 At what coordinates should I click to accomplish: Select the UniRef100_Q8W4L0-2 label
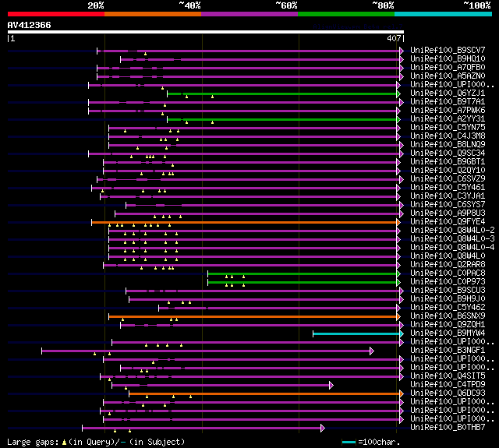pyautogui.click(x=452, y=230)
